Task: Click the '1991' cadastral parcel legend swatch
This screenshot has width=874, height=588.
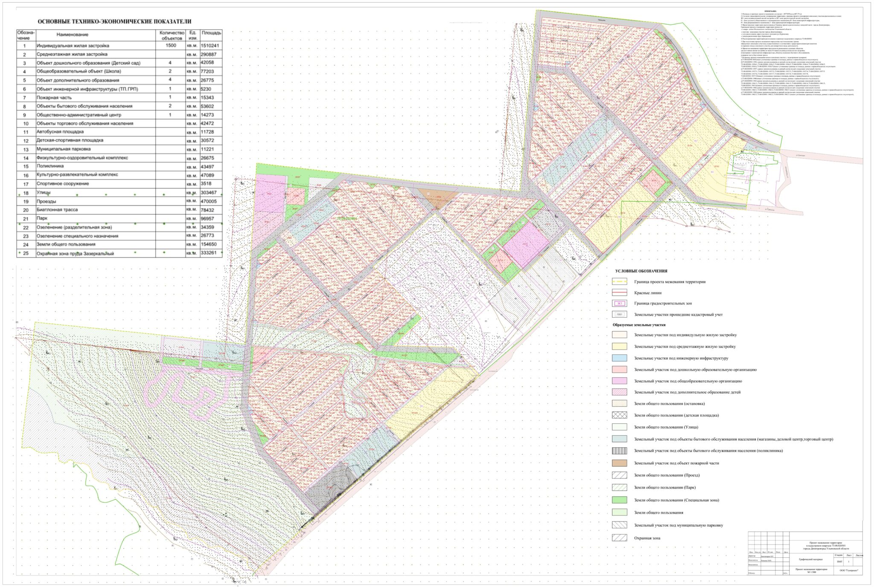Action: coord(619,315)
